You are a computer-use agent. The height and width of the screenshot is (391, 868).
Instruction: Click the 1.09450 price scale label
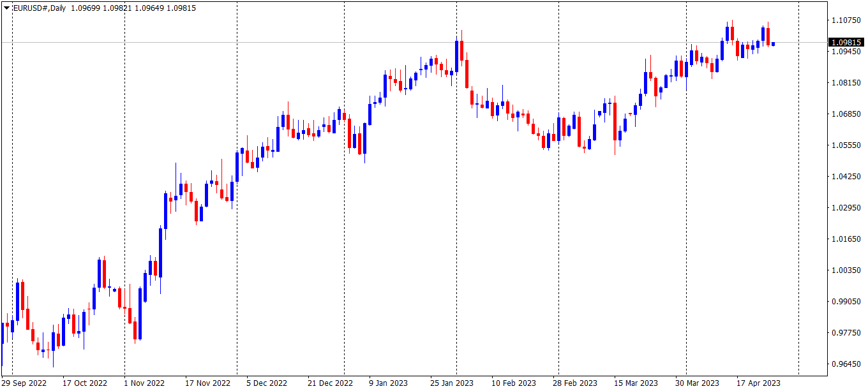tap(846, 52)
